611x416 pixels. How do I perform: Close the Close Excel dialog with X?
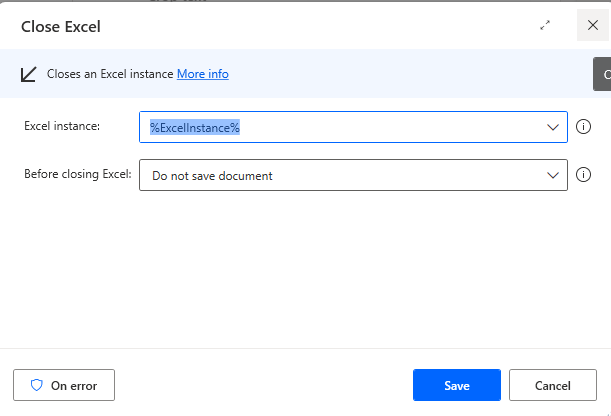point(591,25)
